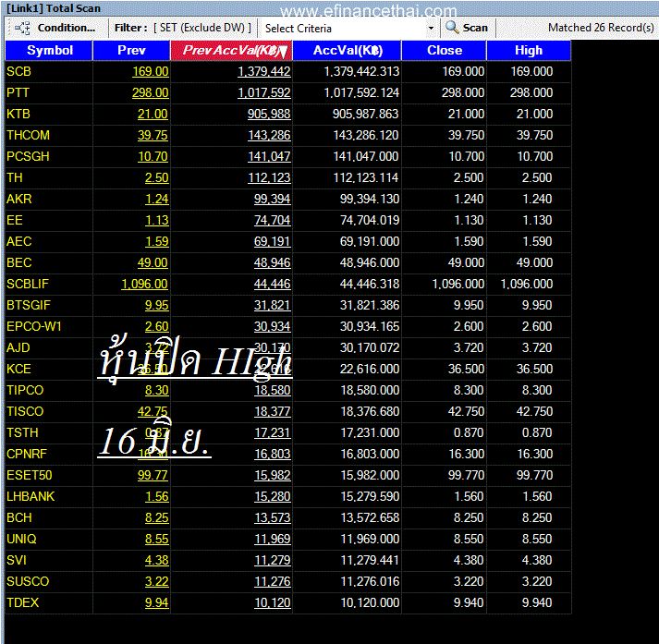Open the Select Criteria dropdown arrow
Image resolution: width=659 pixels, height=644 pixels.
(x=431, y=29)
